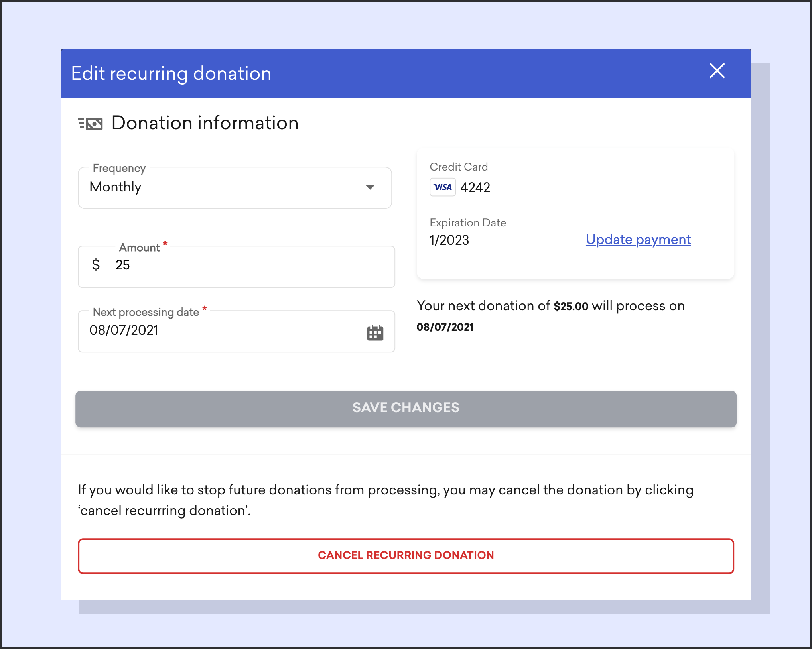This screenshot has height=649, width=812.
Task: Open the calendar date picker icon
Action: click(375, 333)
